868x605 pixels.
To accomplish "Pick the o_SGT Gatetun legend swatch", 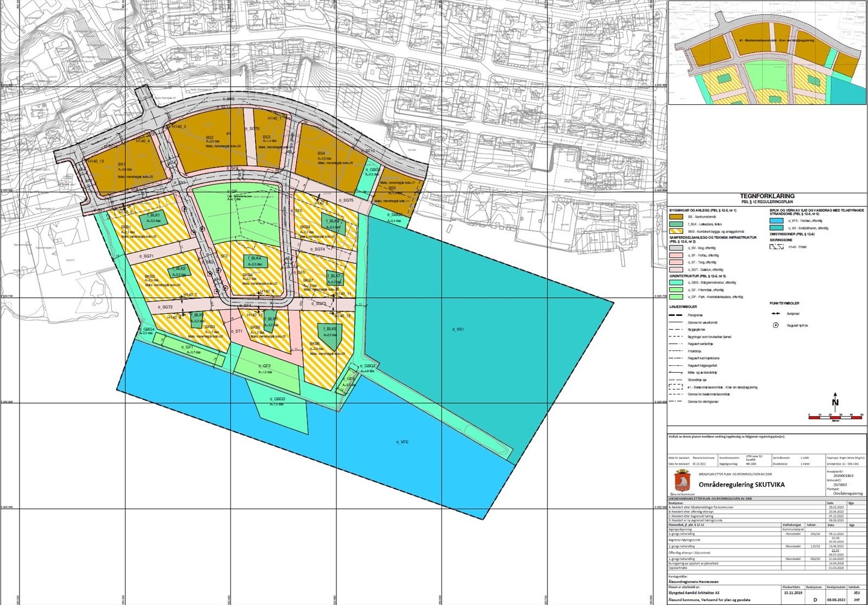I will click(676, 269).
